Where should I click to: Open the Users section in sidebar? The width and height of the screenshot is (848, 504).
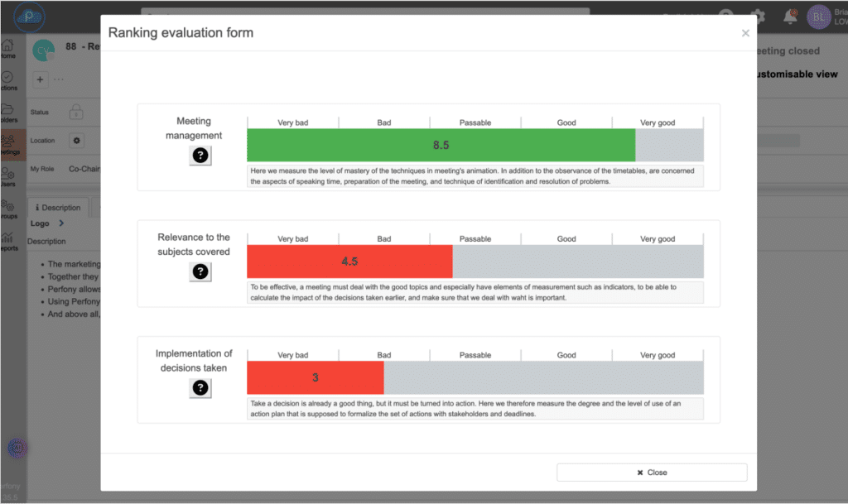(8, 177)
